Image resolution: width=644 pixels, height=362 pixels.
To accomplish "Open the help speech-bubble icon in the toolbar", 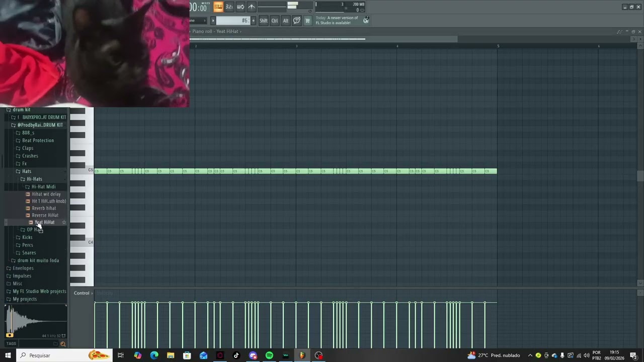I will point(297,21).
